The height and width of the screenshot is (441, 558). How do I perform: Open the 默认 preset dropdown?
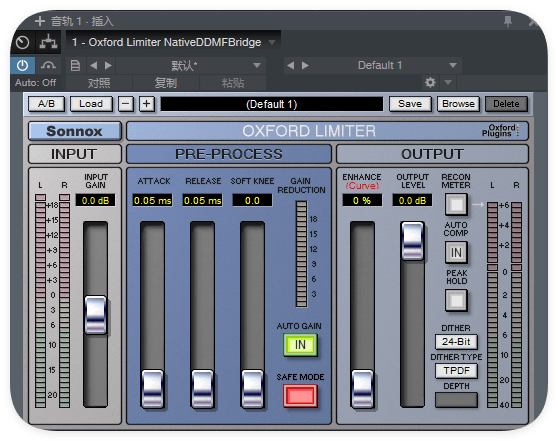[x=257, y=65]
